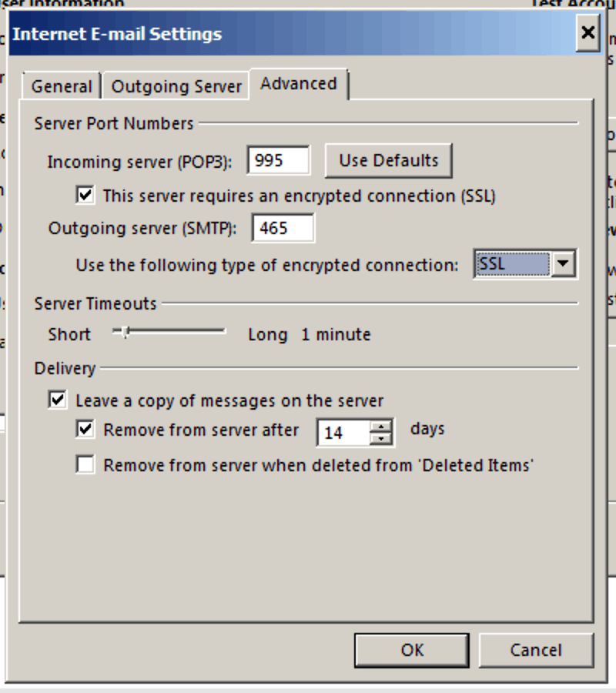
Task: Close the Internet E-mail Settings dialog
Action: coord(588,33)
